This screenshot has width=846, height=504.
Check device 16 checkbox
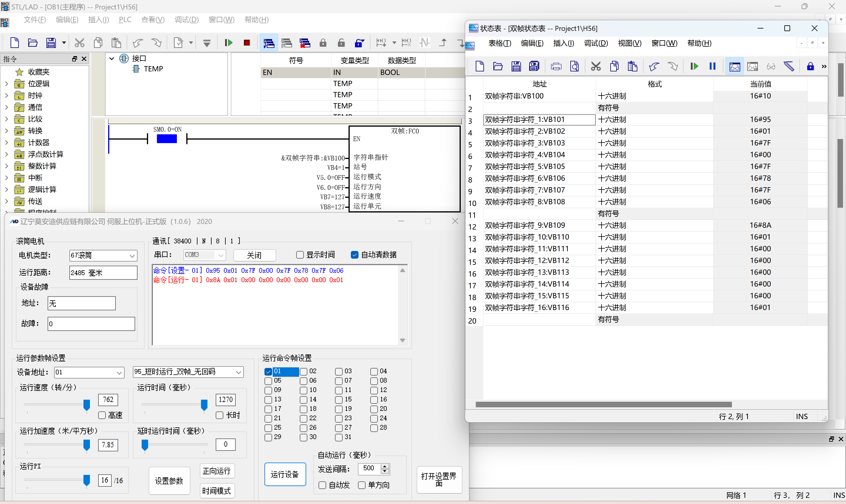374,400
